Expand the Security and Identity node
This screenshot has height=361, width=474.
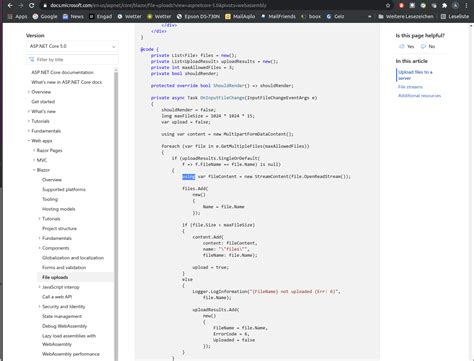pyautogui.click(x=39, y=306)
